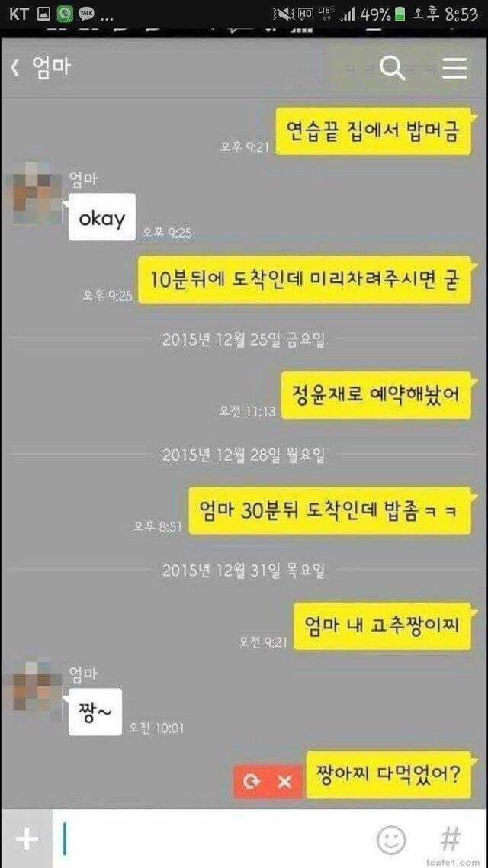Tap the battery indicator in status bar
The height and width of the screenshot is (868, 488).
pyautogui.click(x=400, y=14)
